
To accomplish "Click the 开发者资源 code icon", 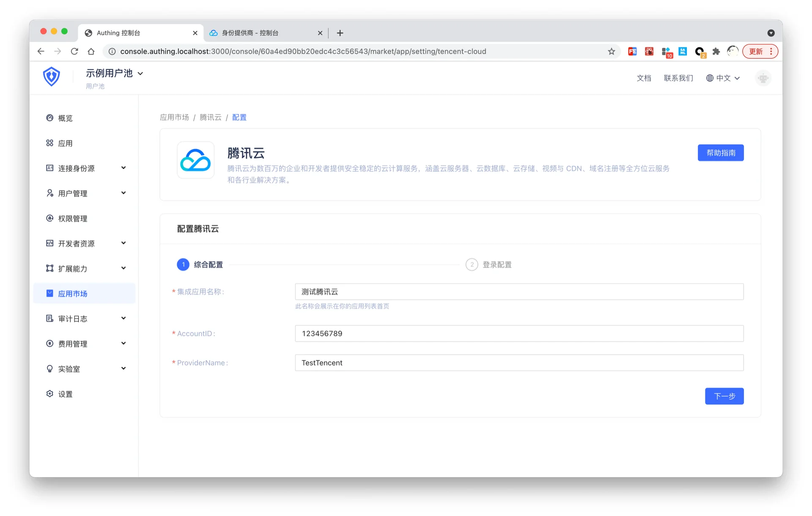I will (49, 243).
